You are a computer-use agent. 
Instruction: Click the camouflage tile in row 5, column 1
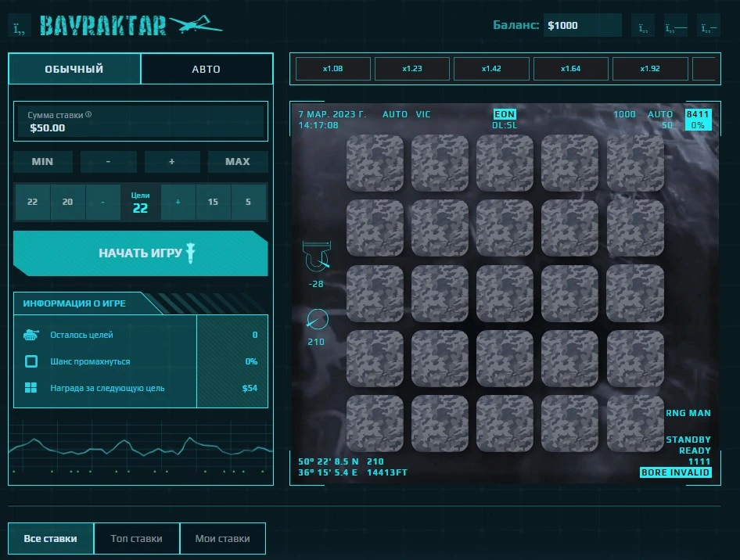click(x=375, y=424)
